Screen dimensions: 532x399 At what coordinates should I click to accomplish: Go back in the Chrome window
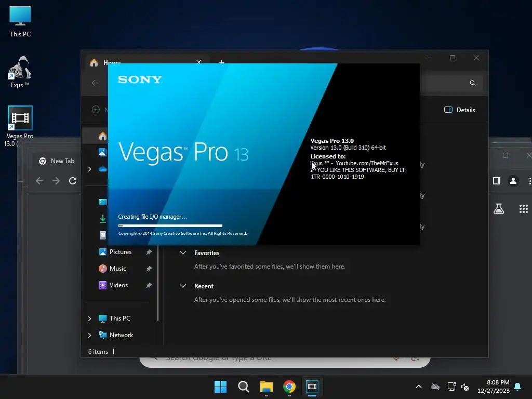39,181
